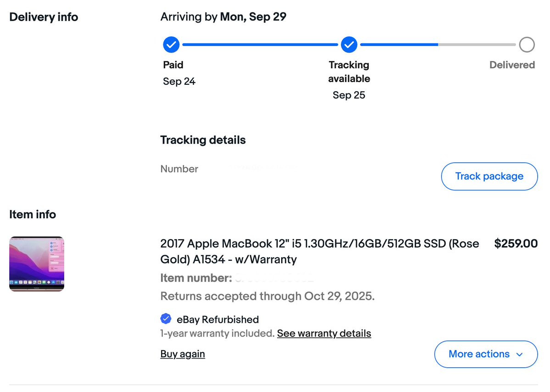Click the Tracking available checkmark icon
Screen dimensions: 550x392
coord(349,44)
